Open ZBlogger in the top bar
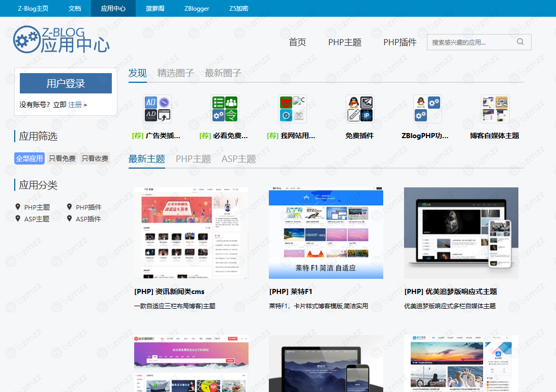This screenshot has width=556, height=392. [x=197, y=9]
